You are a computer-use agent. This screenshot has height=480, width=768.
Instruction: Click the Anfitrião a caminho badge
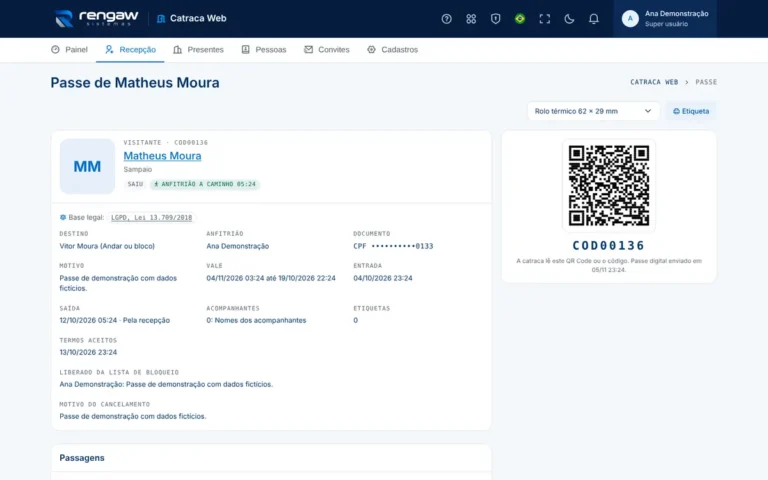coord(205,184)
